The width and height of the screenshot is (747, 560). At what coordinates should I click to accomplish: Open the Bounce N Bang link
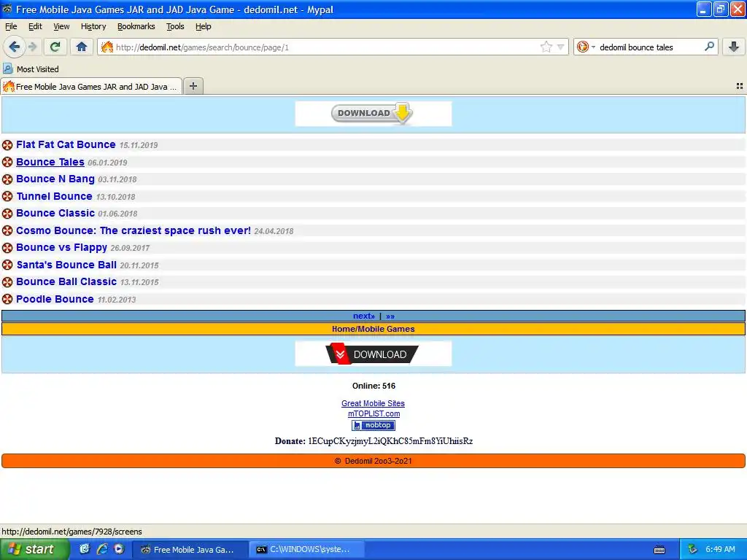click(55, 179)
